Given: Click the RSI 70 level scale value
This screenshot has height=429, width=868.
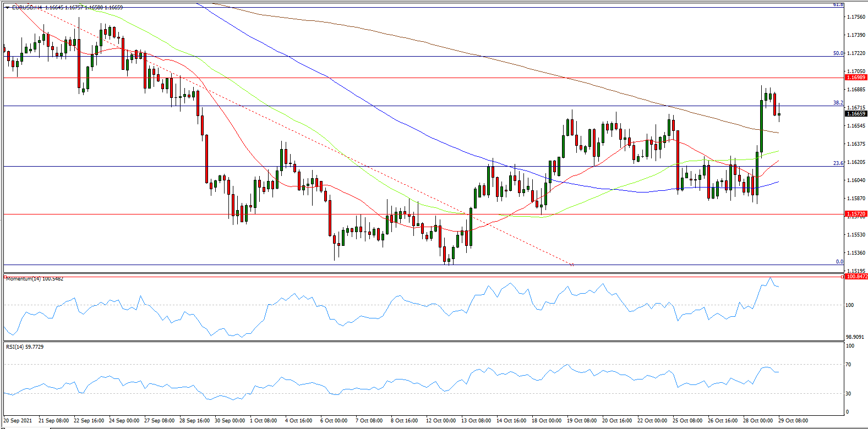Looking at the screenshot, I should pyautogui.click(x=849, y=365).
